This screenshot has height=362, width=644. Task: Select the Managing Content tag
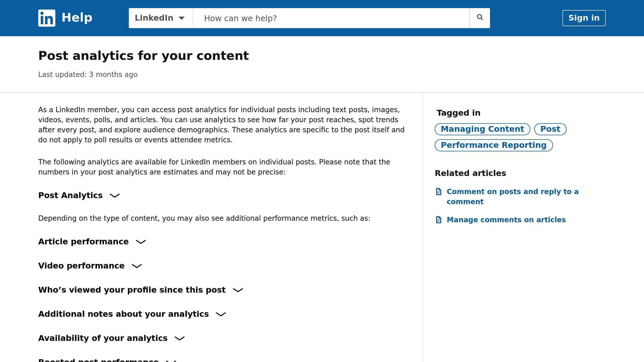click(x=482, y=129)
